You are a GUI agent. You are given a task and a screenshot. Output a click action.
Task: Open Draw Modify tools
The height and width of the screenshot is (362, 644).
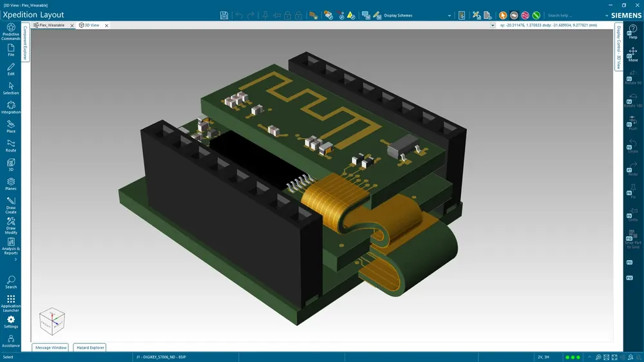coord(11,225)
